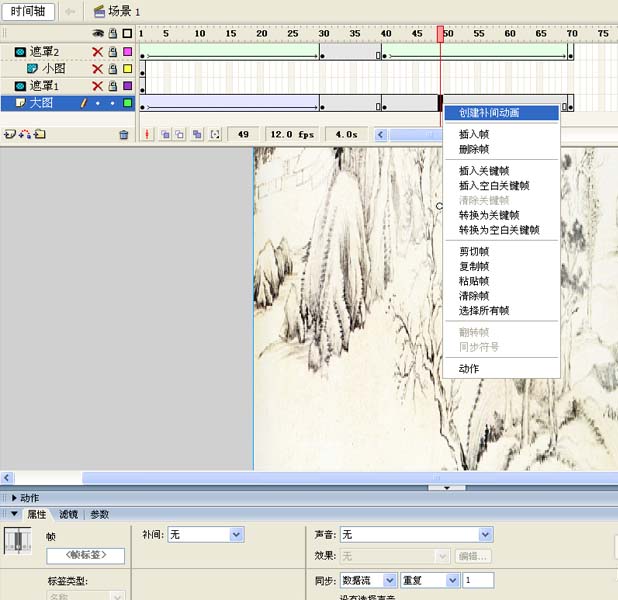Unlock the 小图 layer
Viewport: 618px width, 600px height.
click(113, 69)
